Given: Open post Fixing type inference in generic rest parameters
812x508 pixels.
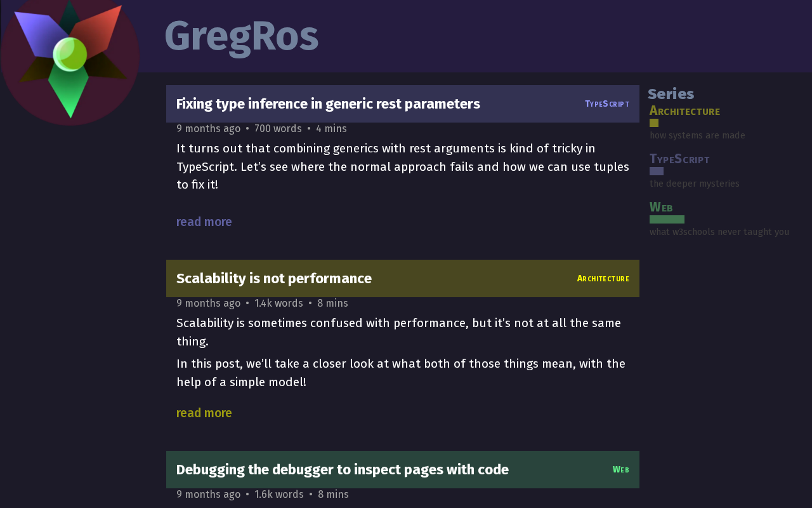Looking at the screenshot, I should tap(328, 104).
